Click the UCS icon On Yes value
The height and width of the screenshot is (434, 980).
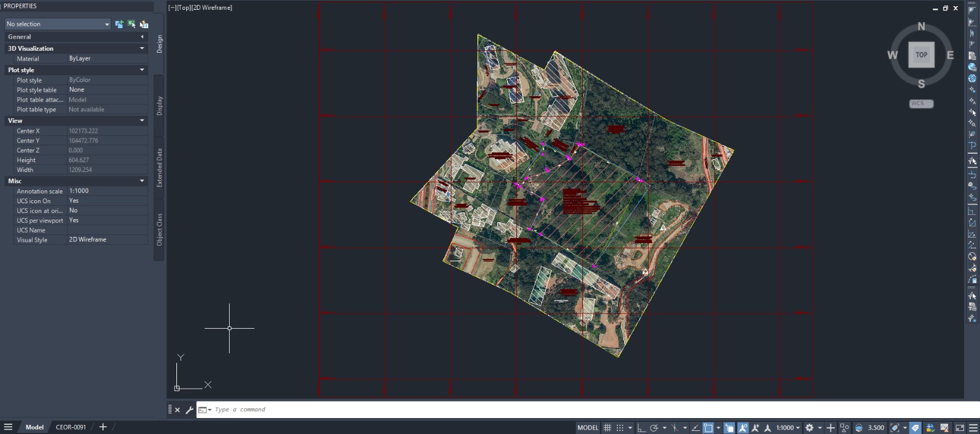coord(107,201)
